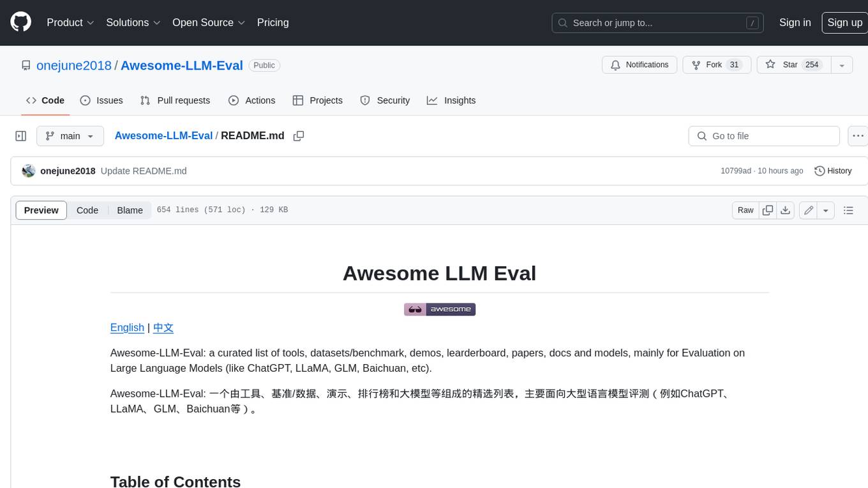View the file History
Image resolution: width=868 pixels, height=488 pixels.
click(833, 171)
